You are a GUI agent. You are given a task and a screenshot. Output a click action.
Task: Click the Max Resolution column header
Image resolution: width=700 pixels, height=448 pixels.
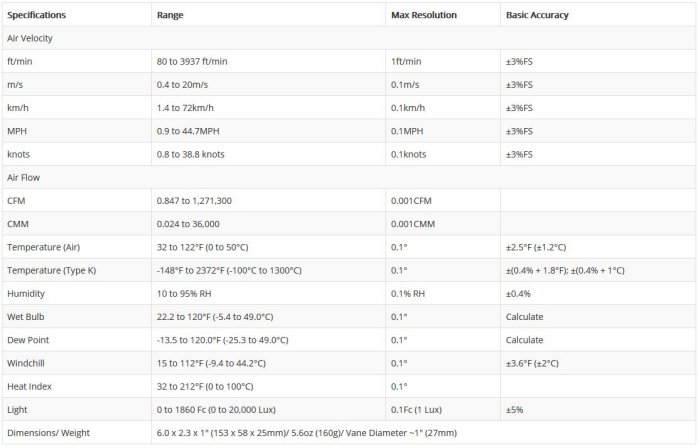point(424,17)
